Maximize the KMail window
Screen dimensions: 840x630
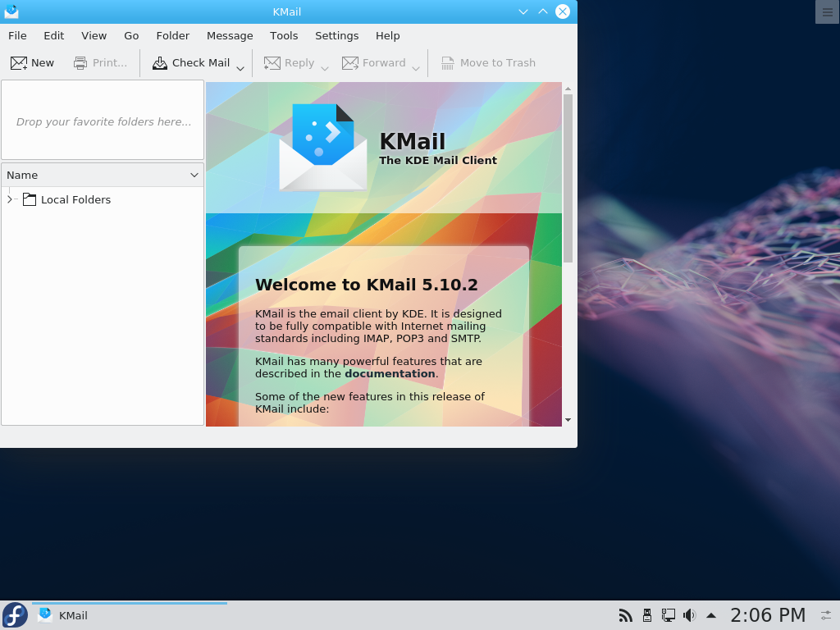tap(543, 11)
